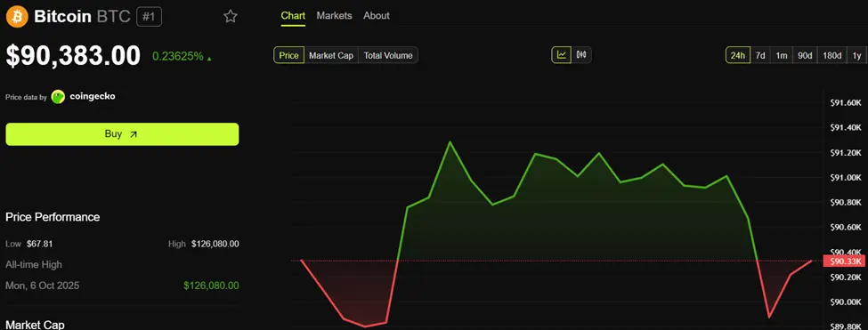Image resolution: width=868 pixels, height=330 pixels.
Task: Click the green Buy button
Action: click(x=122, y=134)
